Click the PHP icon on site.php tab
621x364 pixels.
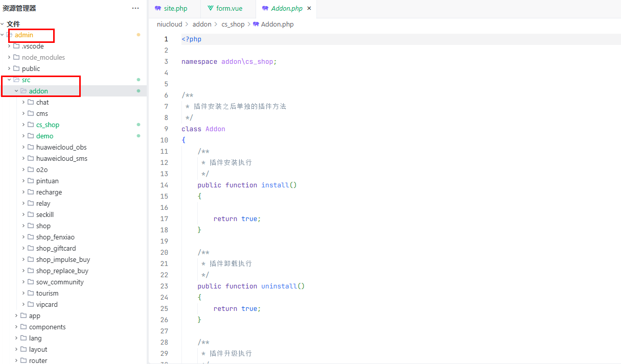[x=158, y=9]
